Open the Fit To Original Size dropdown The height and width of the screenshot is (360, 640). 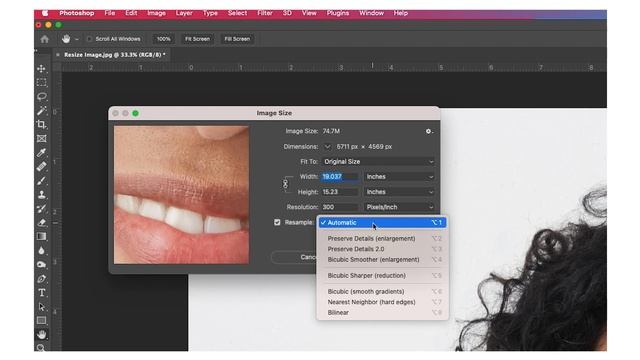point(378,162)
